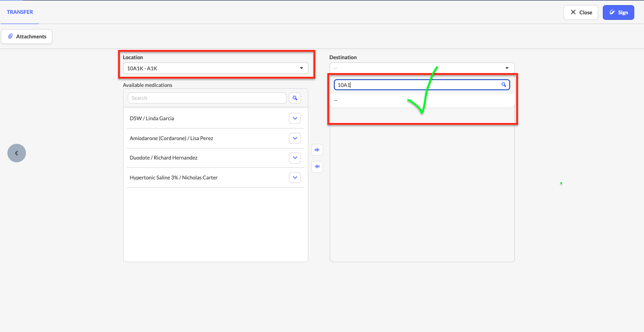Expand the Hypertonic Saline 3% entry
Image resolution: width=644 pixels, height=332 pixels.
(x=295, y=178)
